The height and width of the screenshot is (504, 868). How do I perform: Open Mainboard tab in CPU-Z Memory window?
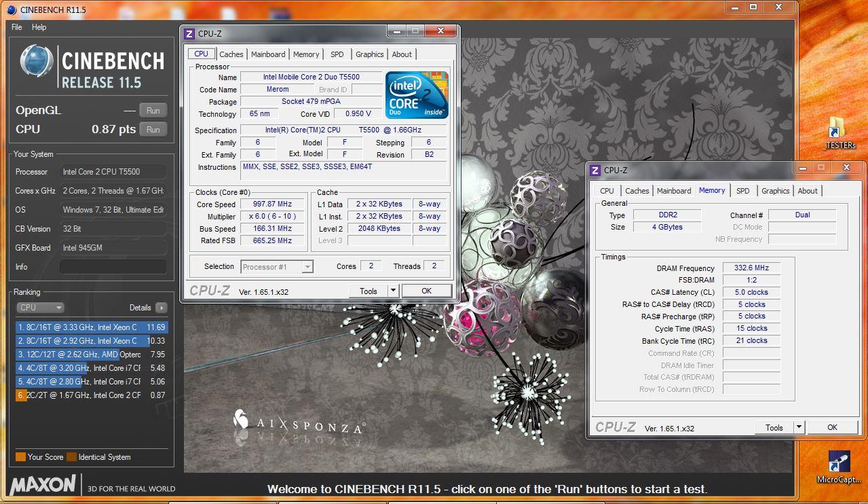[674, 191]
